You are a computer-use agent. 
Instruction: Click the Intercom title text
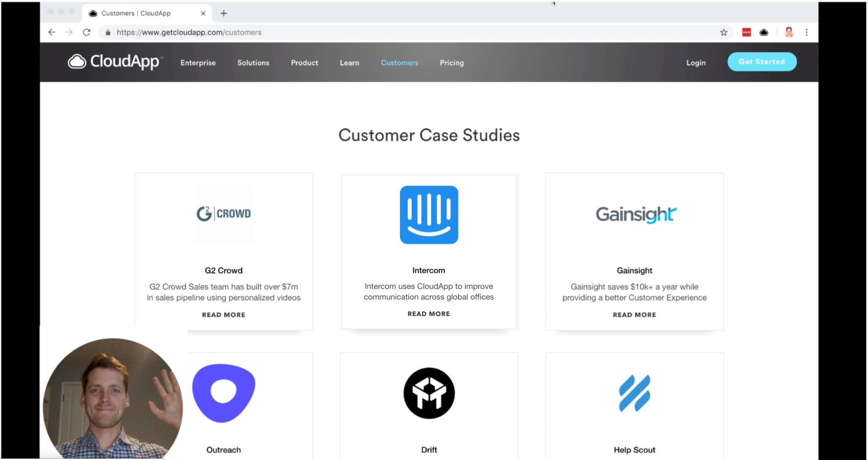coord(429,270)
